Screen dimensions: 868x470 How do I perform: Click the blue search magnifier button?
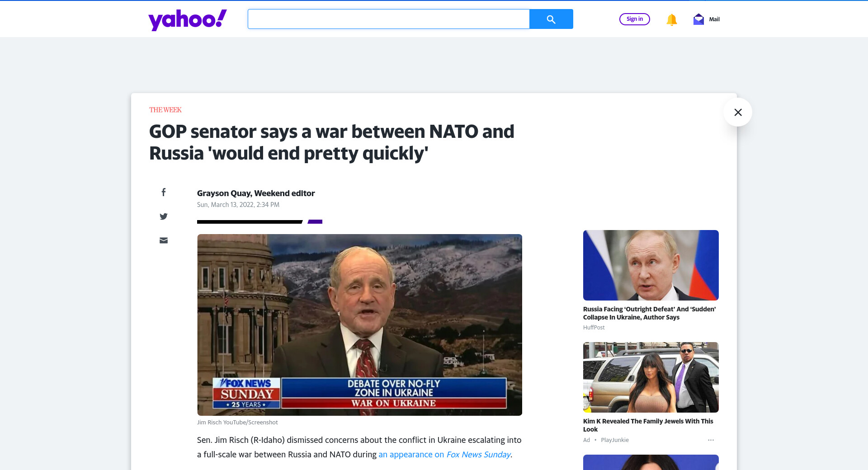[551, 19]
